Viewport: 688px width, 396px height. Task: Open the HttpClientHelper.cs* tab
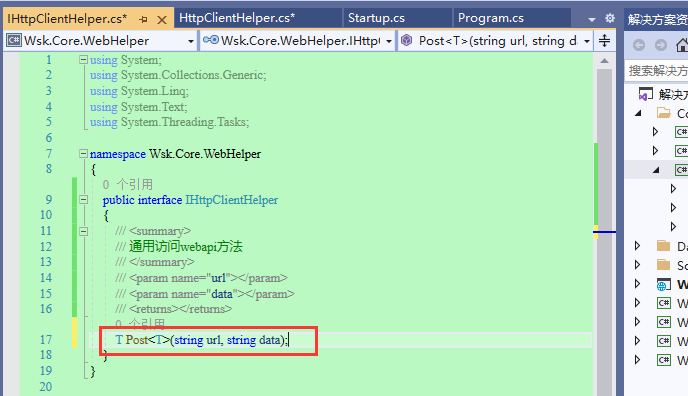[x=237, y=18]
